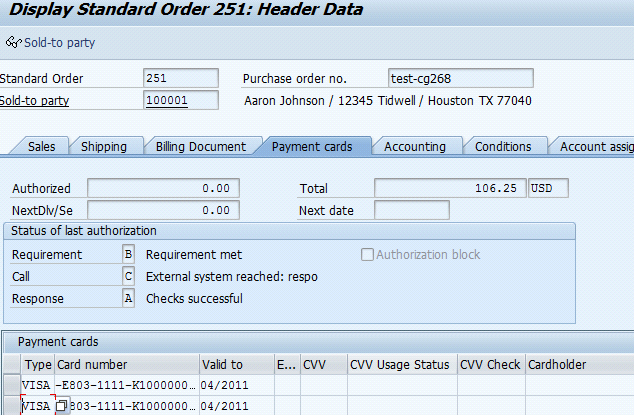Screen dimensions: 634x415
Task: Click the Standard Order number field
Action: point(181,78)
